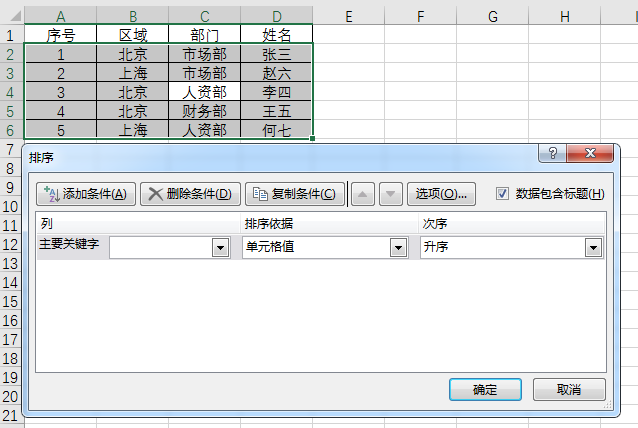638x428 pixels.
Task: Click 上海 cell in row 3
Action: click(133, 73)
